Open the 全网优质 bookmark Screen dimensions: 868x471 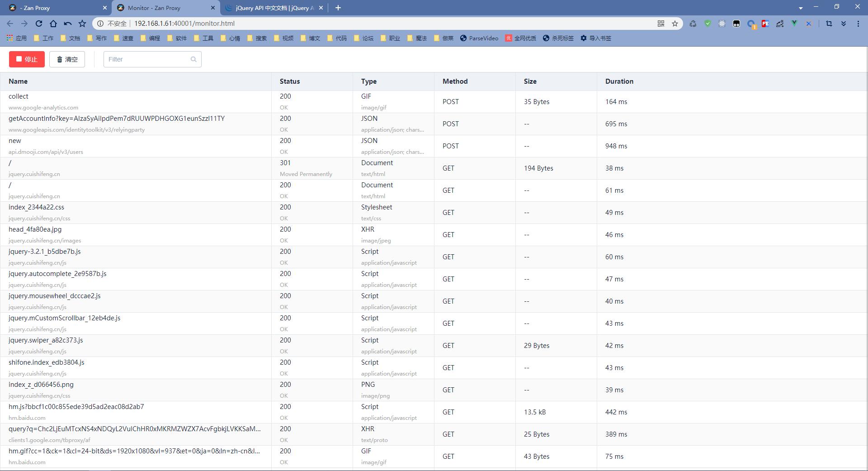[520, 38]
